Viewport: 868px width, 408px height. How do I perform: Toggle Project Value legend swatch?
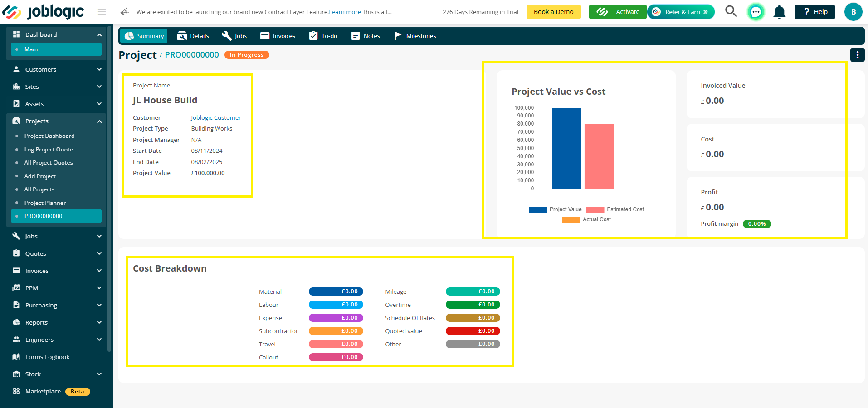[x=537, y=209]
